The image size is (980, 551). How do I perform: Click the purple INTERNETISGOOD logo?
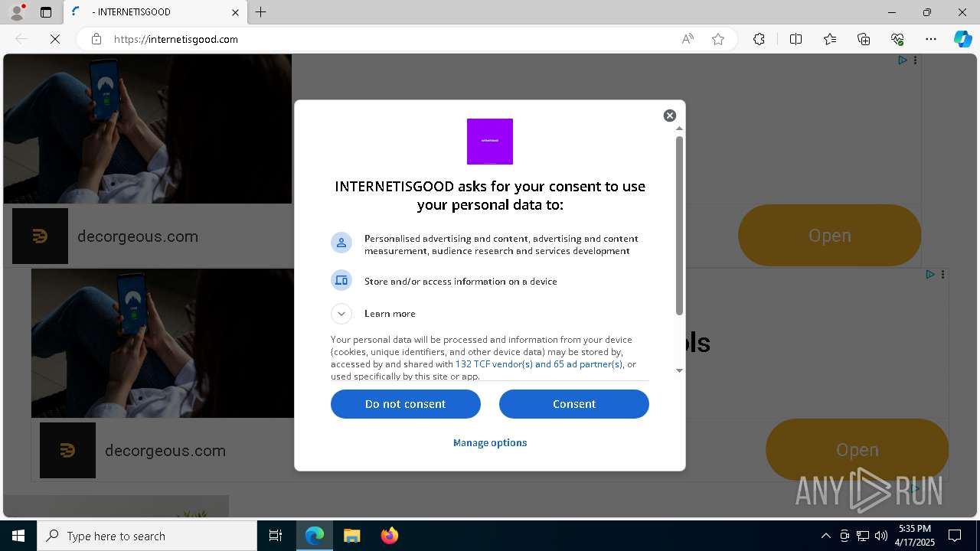pyautogui.click(x=490, y=142)
